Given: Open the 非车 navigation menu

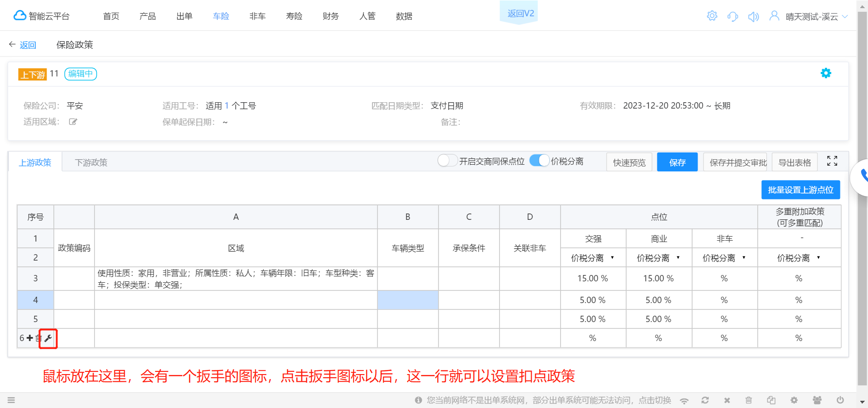Looking at the screenshot, I should pos(258,16).
